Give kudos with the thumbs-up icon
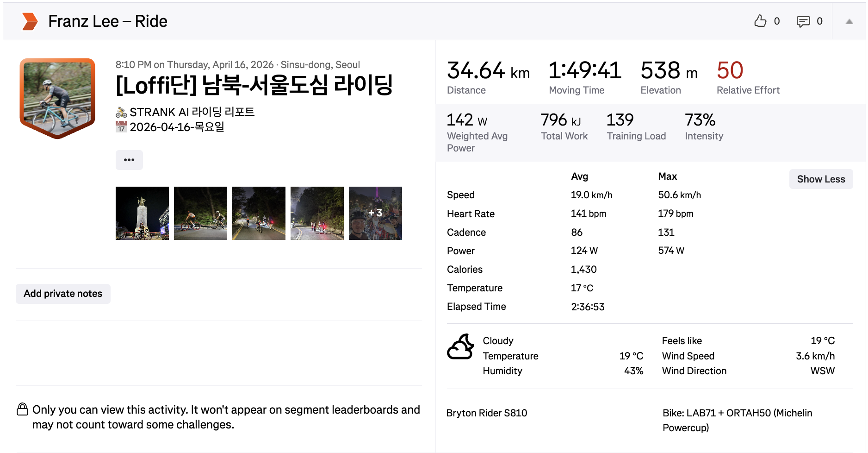This screenshot has width=868, height=453. [x=760, y=21]
